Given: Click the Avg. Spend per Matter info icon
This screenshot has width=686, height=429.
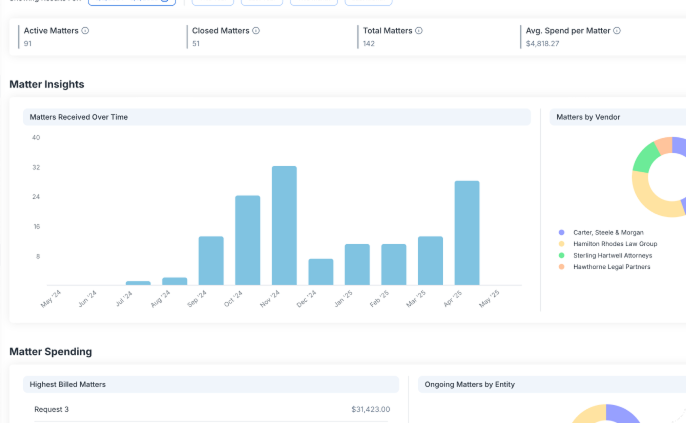Looking at the screenshot, I should [617, 31].
